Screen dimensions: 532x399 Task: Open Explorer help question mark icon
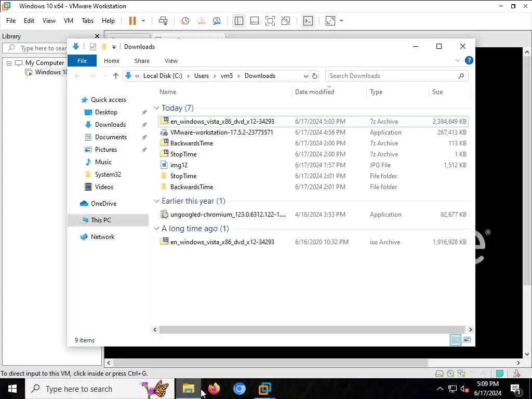[469, 60]
